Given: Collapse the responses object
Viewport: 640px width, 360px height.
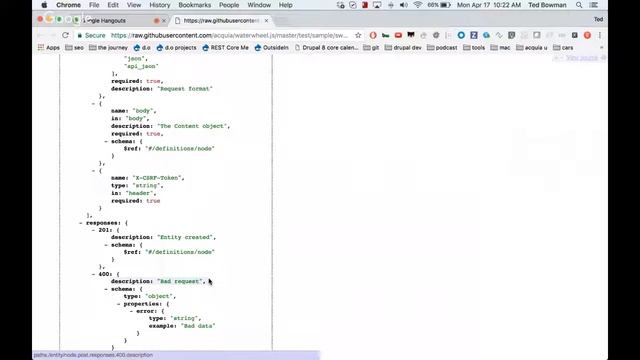Looking at the screenshot, I should (x=81, y=223).
